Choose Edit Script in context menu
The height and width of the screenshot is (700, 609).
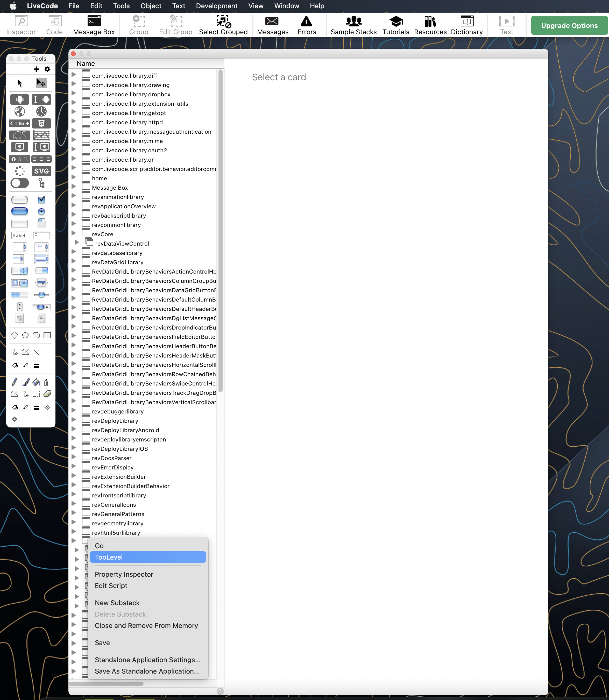148,586
